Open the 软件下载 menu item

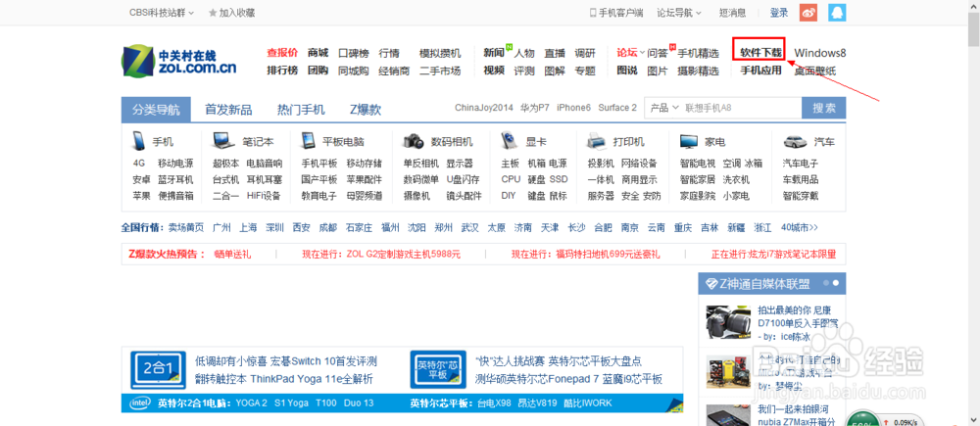pos(760,53)
